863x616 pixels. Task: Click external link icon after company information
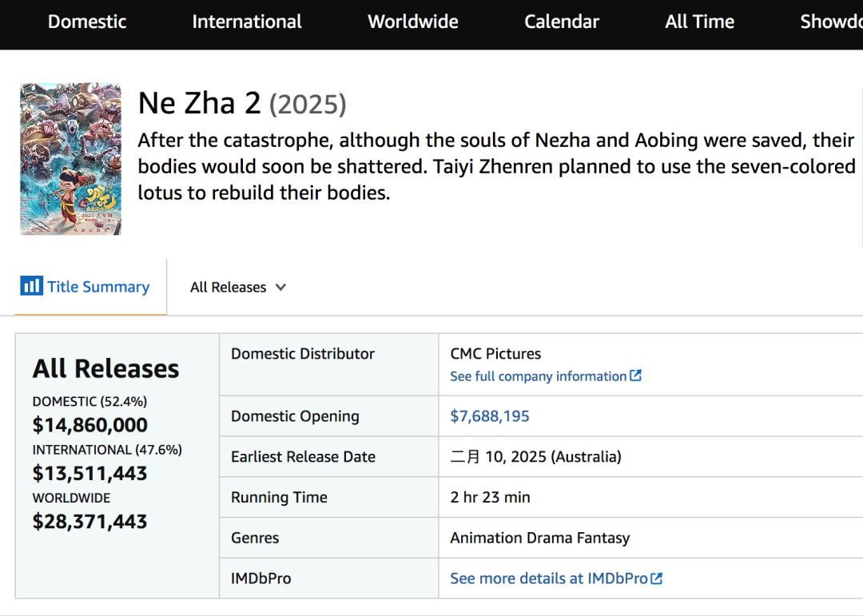click(636, 376)
